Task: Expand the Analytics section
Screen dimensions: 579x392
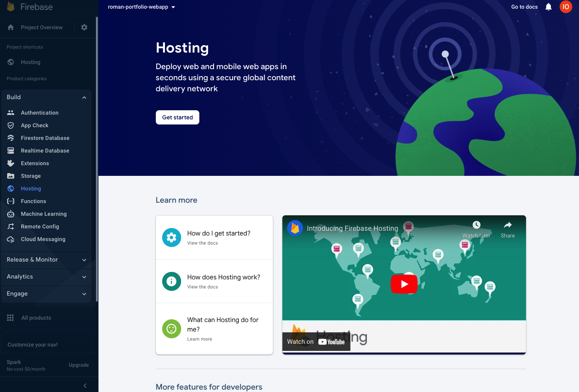Action: (x=84, y=277)
